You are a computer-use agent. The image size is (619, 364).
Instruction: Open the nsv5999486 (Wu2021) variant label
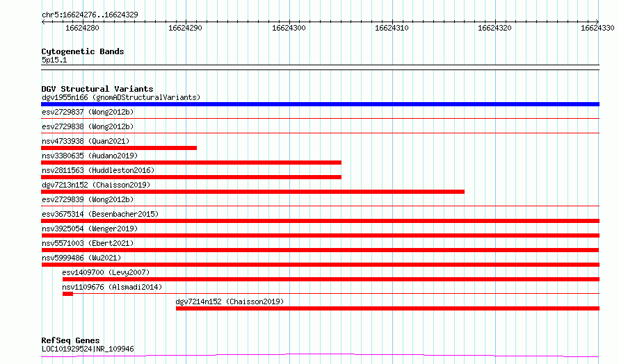tap(81, 258)
